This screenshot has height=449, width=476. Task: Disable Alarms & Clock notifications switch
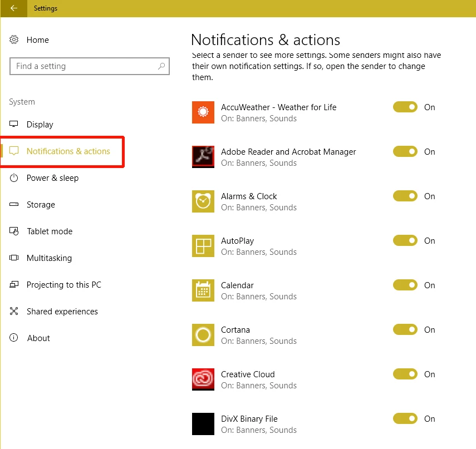coord(405,196)
